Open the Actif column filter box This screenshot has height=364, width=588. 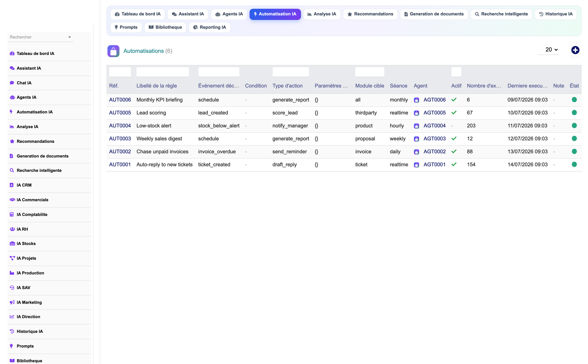[x=456, y=72]
